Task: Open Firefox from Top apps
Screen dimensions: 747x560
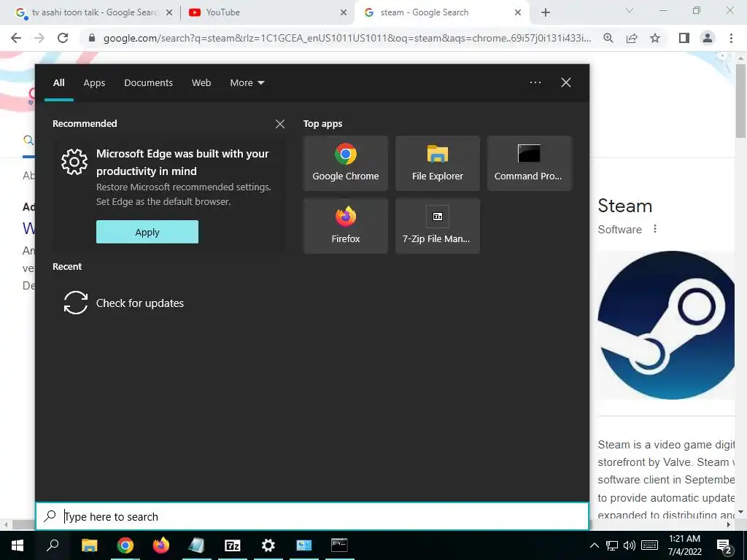Action: (x=345, y=226)
